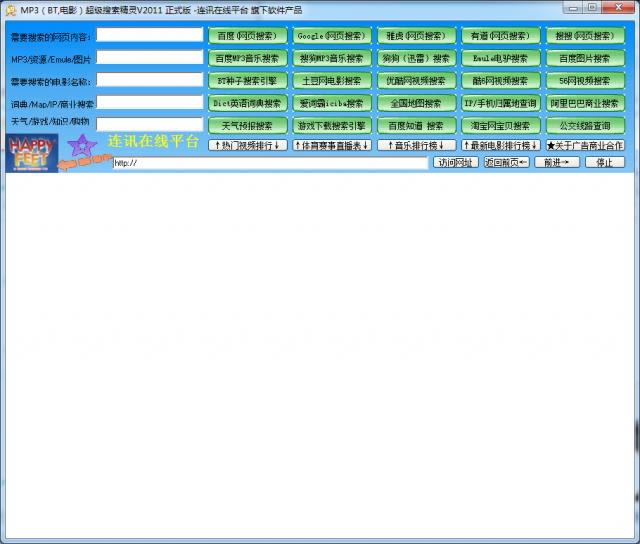Click Dict英语词典搜索 button
The height and width of the screenshot is (544, 640).
point(247,103)
